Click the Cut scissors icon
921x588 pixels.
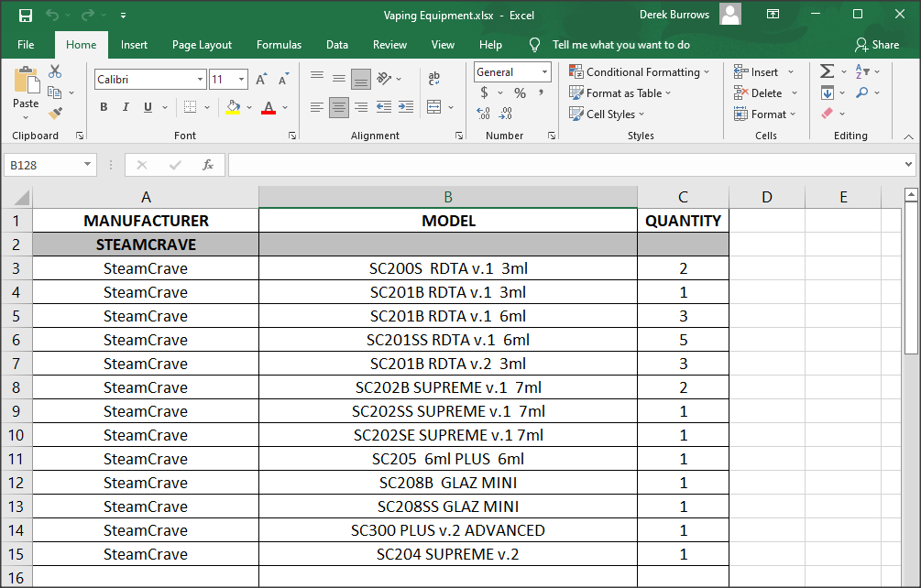(55, 71)
